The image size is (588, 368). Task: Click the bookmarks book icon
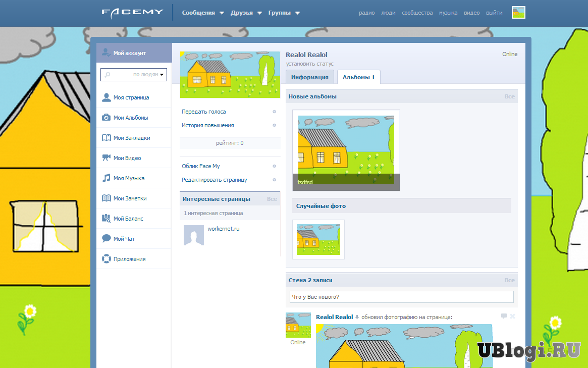106,138
